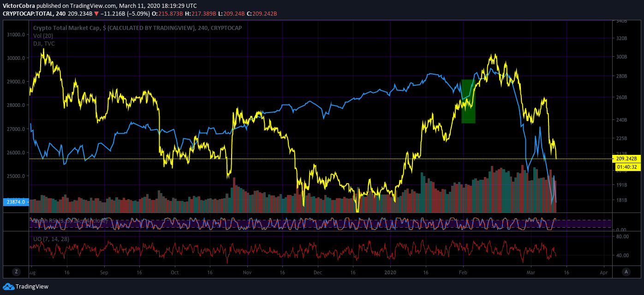Click the UO (7, 14, 28) legend

(x=51, y=239)
